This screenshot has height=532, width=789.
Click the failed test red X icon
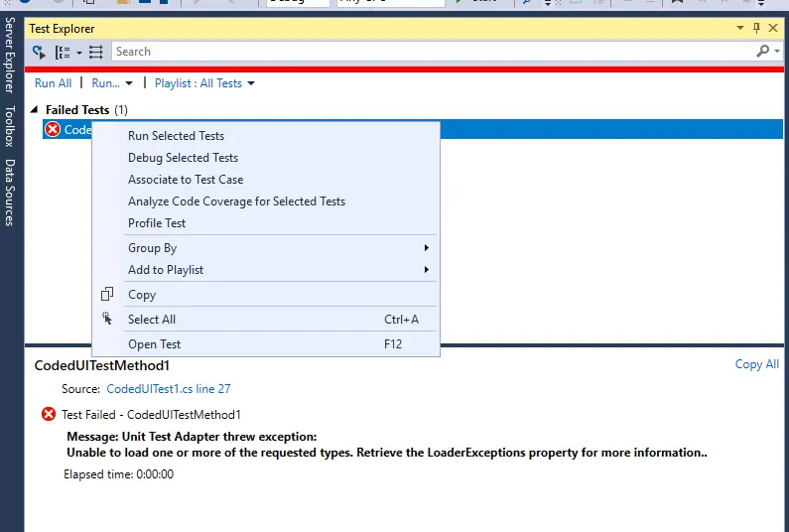53,129
